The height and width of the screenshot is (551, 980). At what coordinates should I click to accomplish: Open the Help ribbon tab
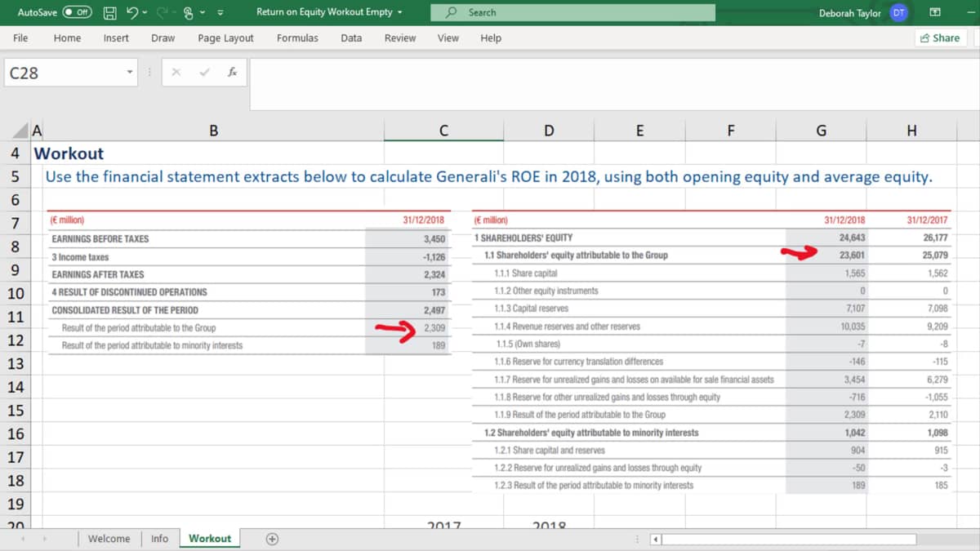[x=491, y=38]
